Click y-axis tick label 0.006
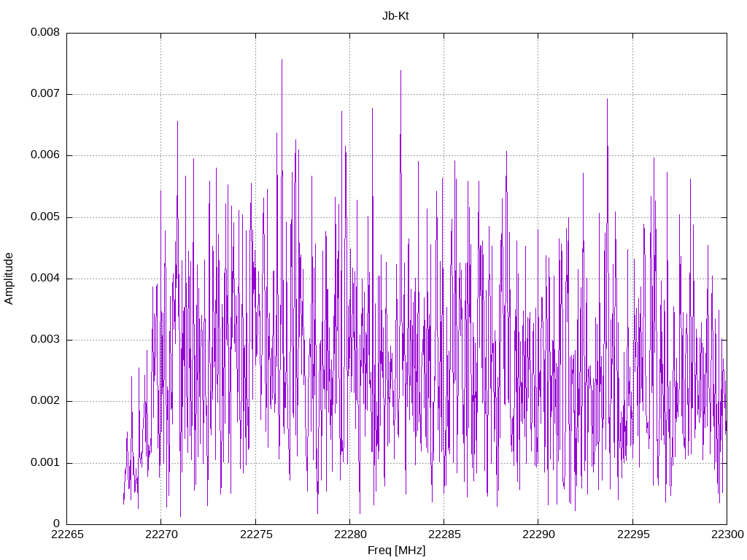The height and width of the screenshot is (560, 747). [x=45, y=155]
